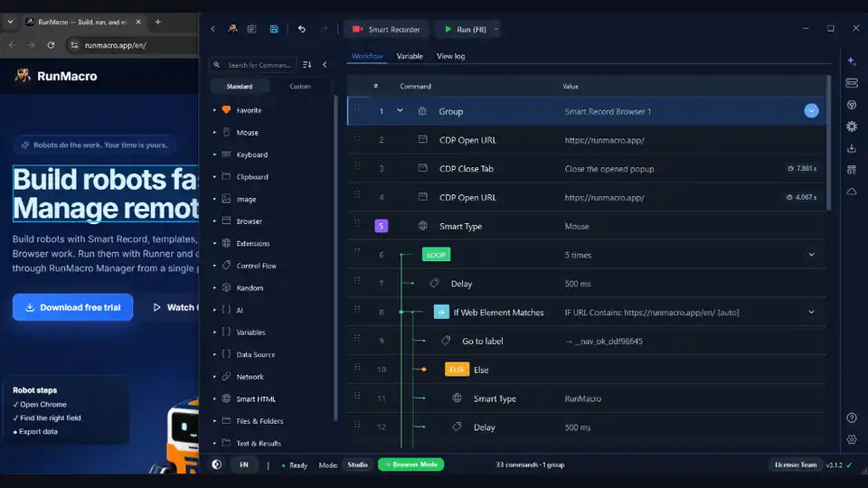
Task: Switch to Studio mode
Action: point(358,465)
